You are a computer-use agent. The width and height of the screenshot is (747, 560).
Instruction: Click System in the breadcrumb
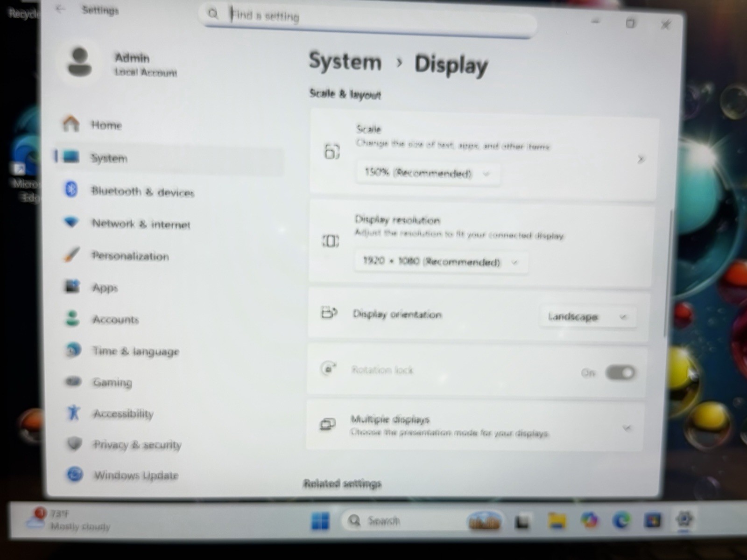[345, 61]
